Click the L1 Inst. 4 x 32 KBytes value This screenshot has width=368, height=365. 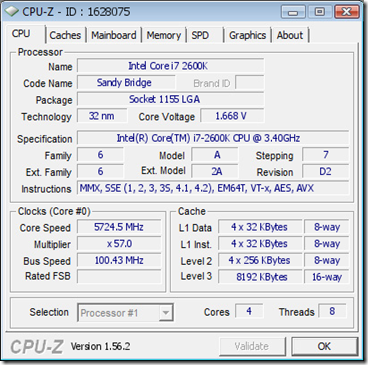point(260,244)
